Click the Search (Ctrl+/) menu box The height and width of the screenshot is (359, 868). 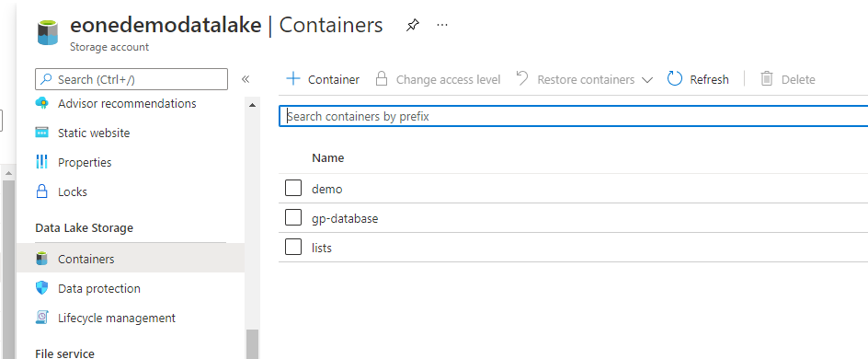click(x=131, y=79)
